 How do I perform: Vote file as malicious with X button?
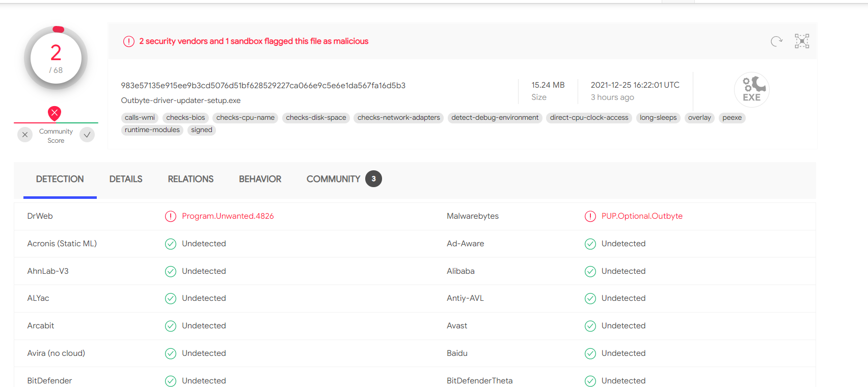(25, 135)
